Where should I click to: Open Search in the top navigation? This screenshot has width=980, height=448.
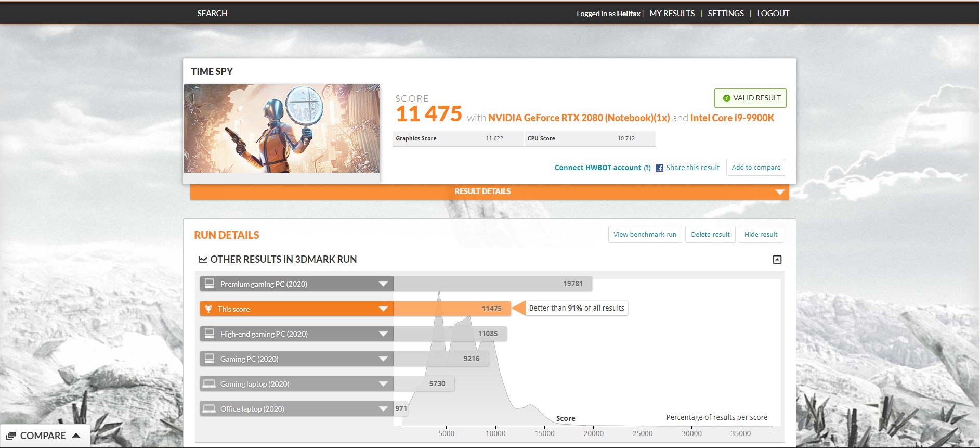coord(212,14)
